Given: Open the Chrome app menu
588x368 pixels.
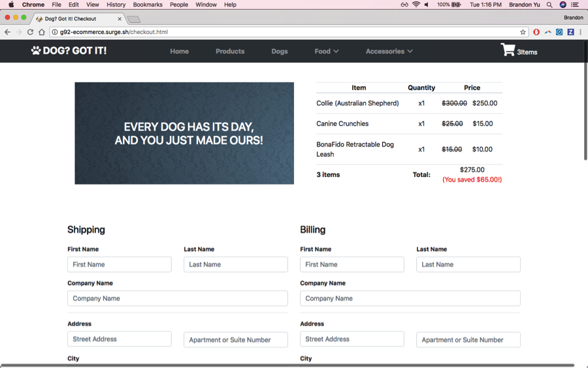Looking at the screenshot, I should click(33, 5).
